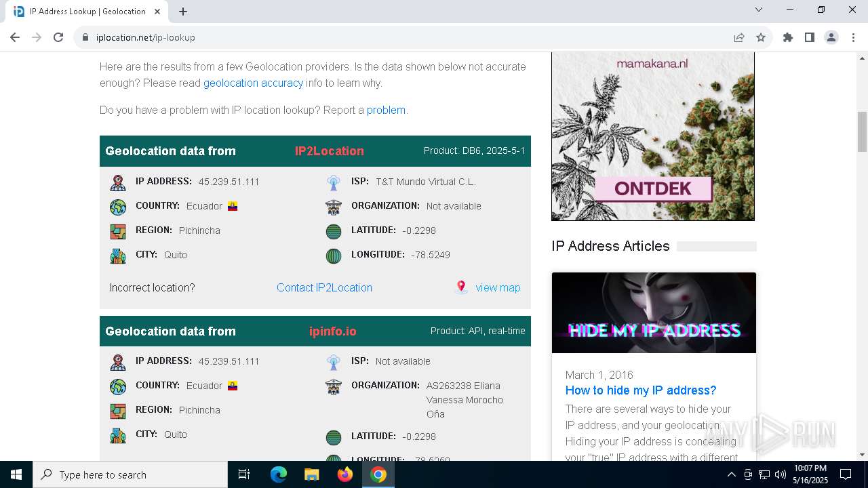Click the lock icon in the address bar
The height and width of the screenshot is (488, 868).
click(85, 37)
